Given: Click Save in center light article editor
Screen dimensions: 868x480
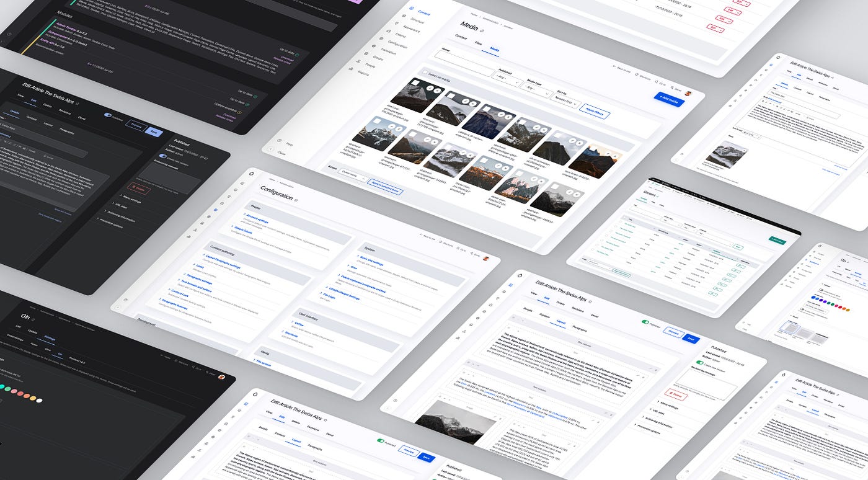Looking at the screenshot, I should (690, 339).
